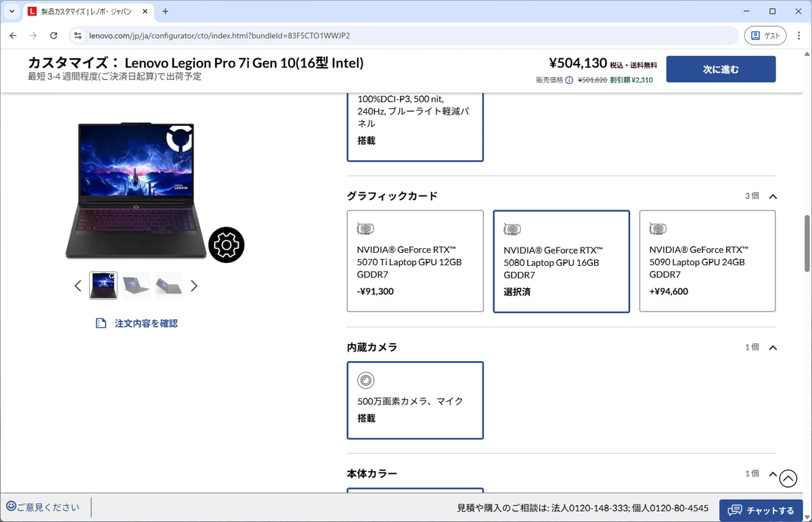Open a new browser tab with the plus button
Image resolution: width=812 pixels, height=522 pixels.
pyautogui.click(x=166, y=11)
